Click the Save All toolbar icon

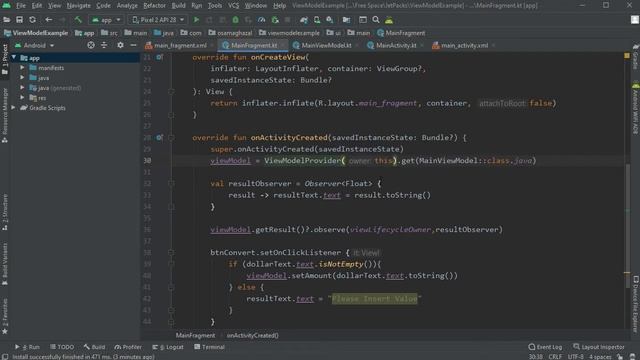pyautogui.click(x=19, y=20)
